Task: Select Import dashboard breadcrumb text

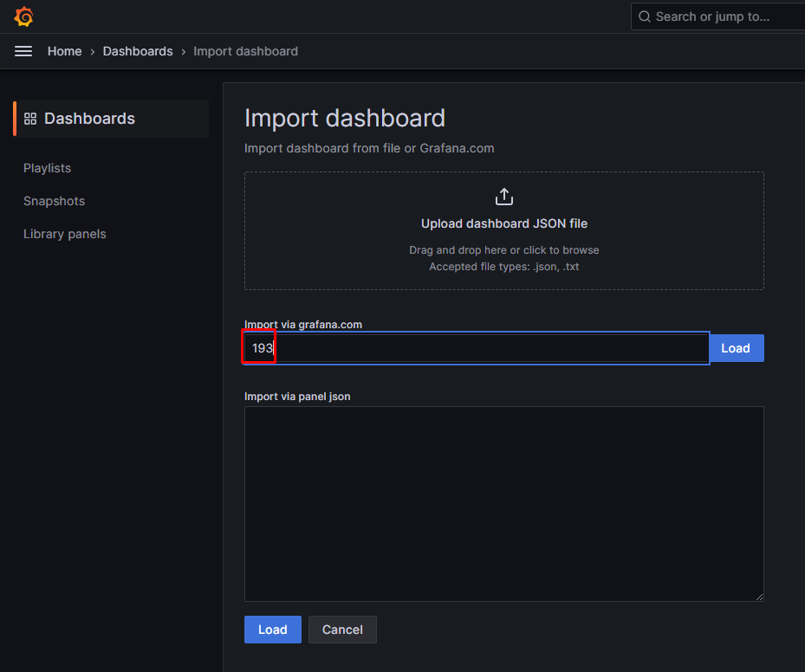Action: 245,51
